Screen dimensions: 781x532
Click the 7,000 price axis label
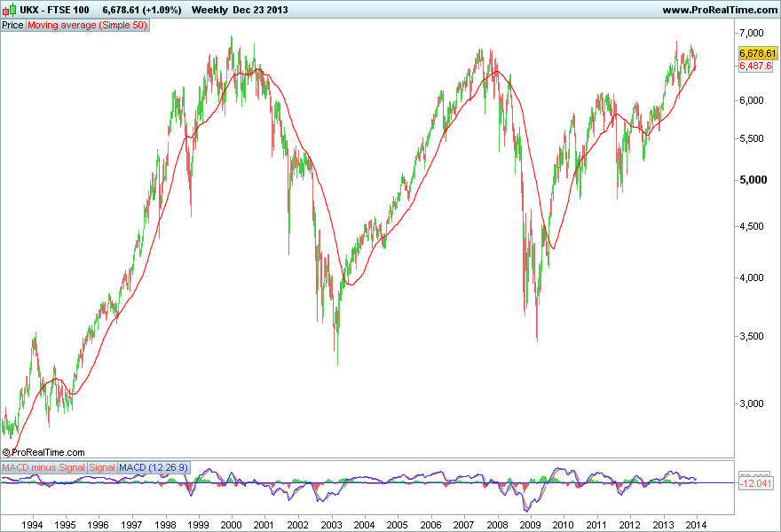[x=752, y=33]
